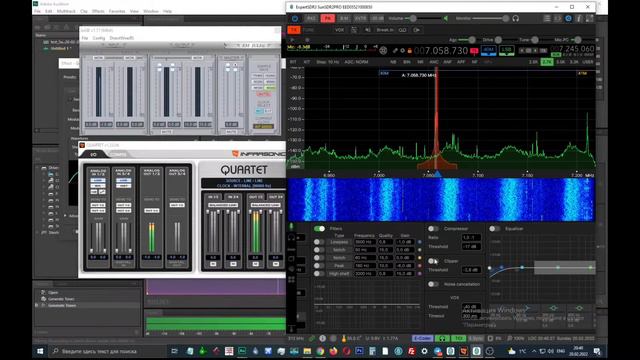Open the 40M band selector dropdown
The height and width of the screenshot is (360, 640).
[x=489, y=50]
